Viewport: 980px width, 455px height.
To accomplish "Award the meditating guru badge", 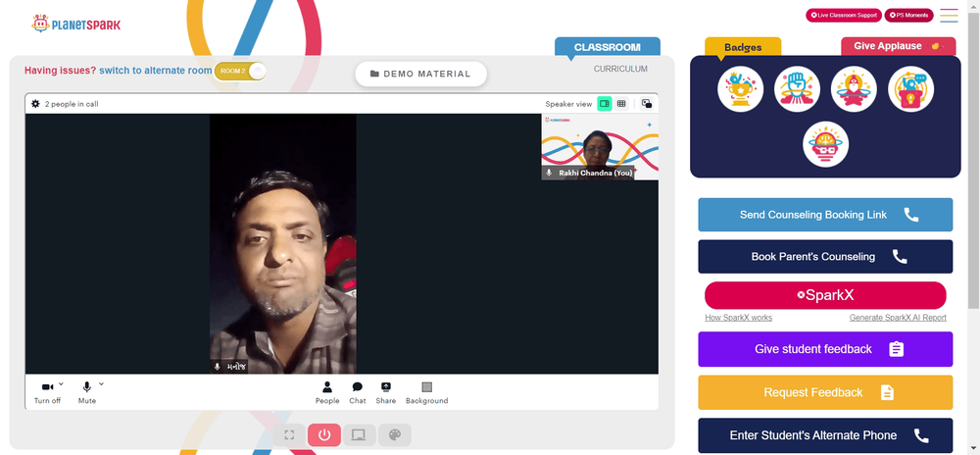I will click(854, 89).
